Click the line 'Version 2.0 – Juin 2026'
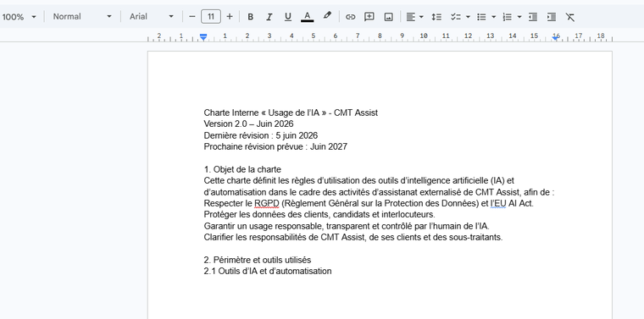Screen dimensions: 644x319 point(248,124)
